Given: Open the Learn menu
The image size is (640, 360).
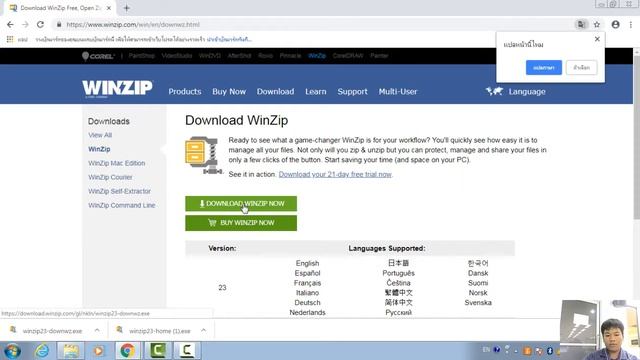Looking at the screenshot, I should point(316,91).
